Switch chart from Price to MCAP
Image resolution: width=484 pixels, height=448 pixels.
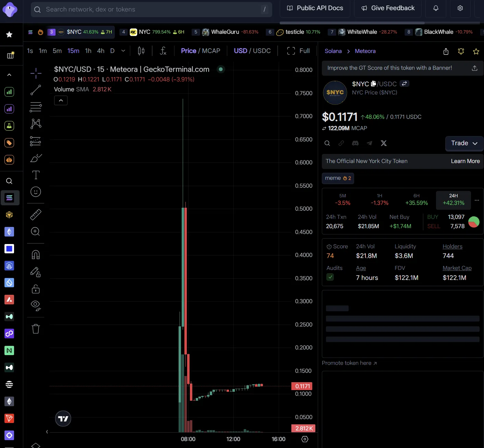tap(211, 51)
